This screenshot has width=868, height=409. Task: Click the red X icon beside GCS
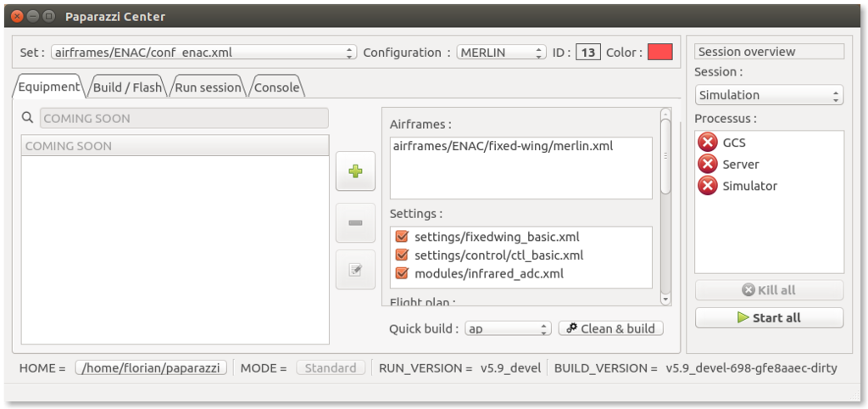[707, 143]
